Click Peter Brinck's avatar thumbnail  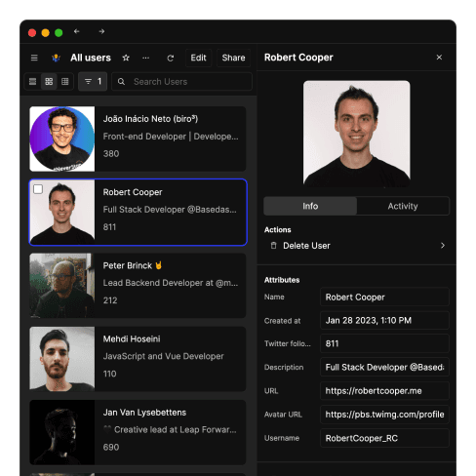click(x=62, y=286)
